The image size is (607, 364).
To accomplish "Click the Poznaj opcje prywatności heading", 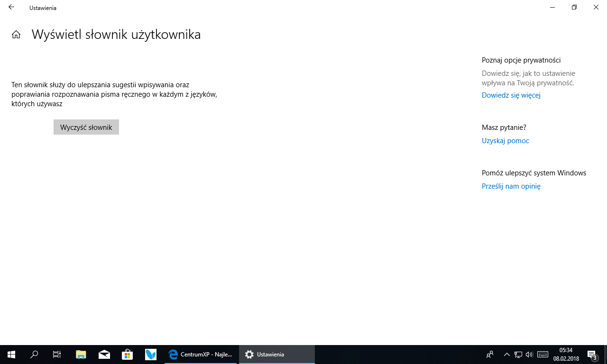I will tap(521, 60).
